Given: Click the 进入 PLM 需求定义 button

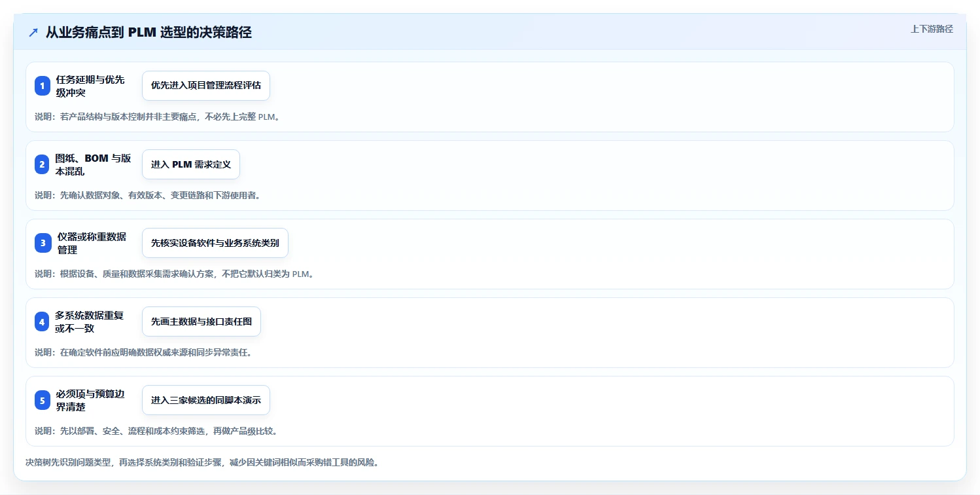Looking at the screenshot, I should [x=191, y=164].
